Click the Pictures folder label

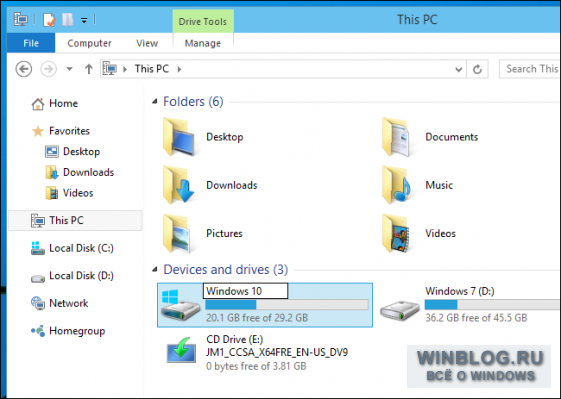224,233
